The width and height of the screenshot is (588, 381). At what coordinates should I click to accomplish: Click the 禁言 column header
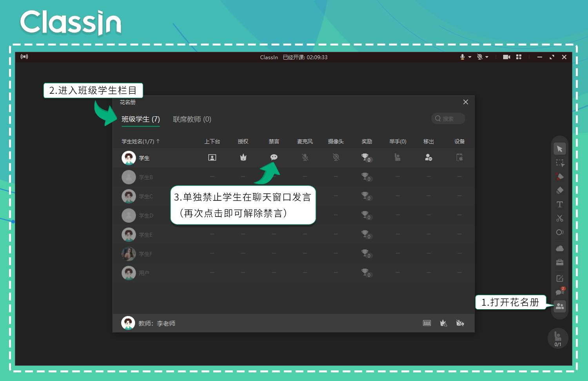pos(274,141)
